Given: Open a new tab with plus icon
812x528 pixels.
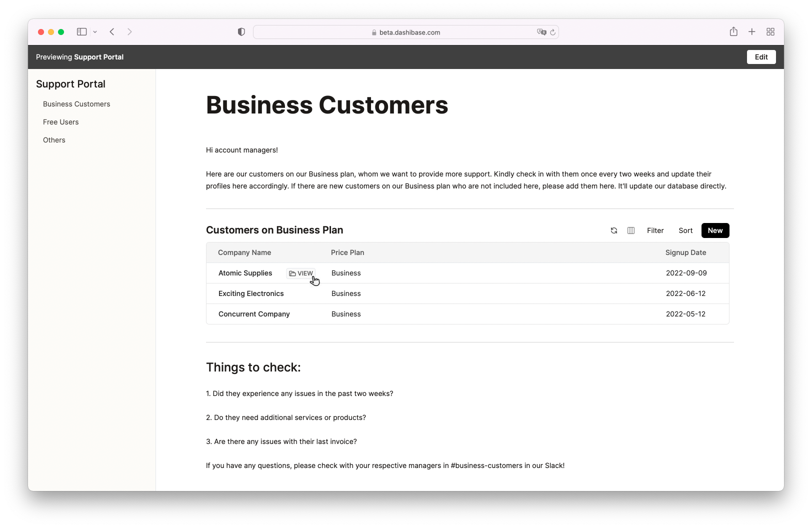Looking at the screenshot, I should [751, 32].
